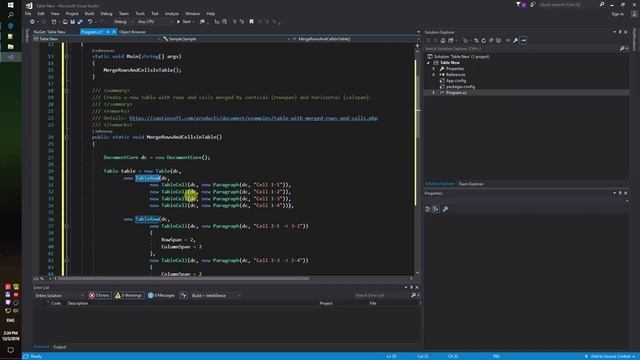
Task: Click Show All Files icon in Solution Explorer
Action: tap(498, 40)
